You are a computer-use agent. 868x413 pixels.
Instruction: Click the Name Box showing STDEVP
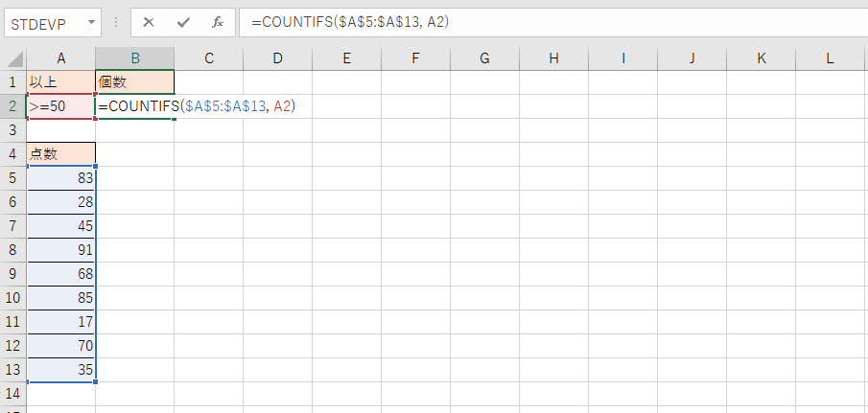43,22
